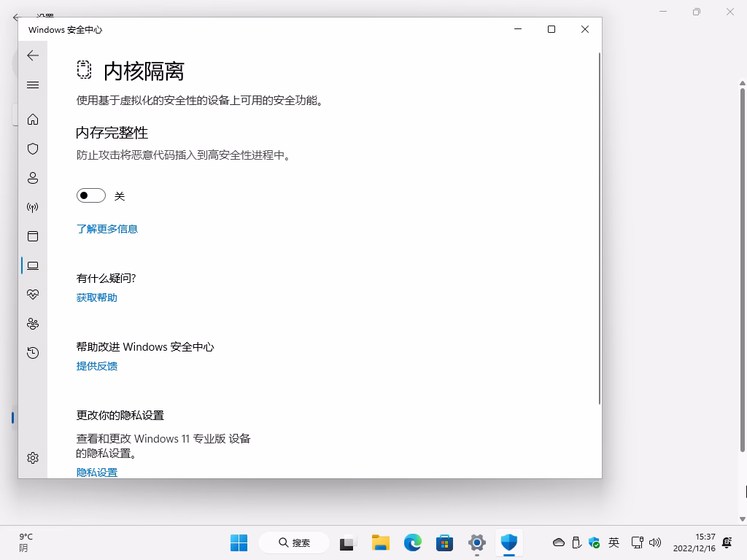
Task: Open 应用和浏览器控制 in sidebar
Action: (32, 236)
